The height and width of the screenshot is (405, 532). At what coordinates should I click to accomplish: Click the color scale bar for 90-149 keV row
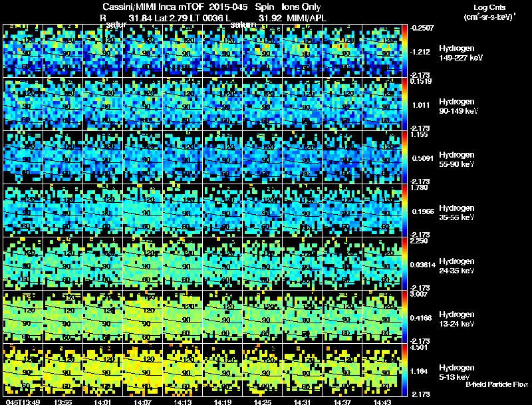[x=404, y=104]
